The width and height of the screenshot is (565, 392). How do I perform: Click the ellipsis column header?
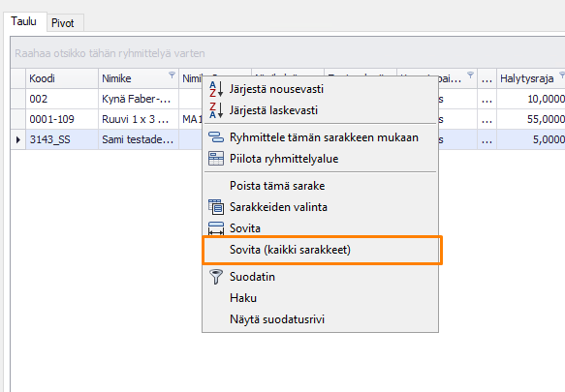(x=487, y=78)
